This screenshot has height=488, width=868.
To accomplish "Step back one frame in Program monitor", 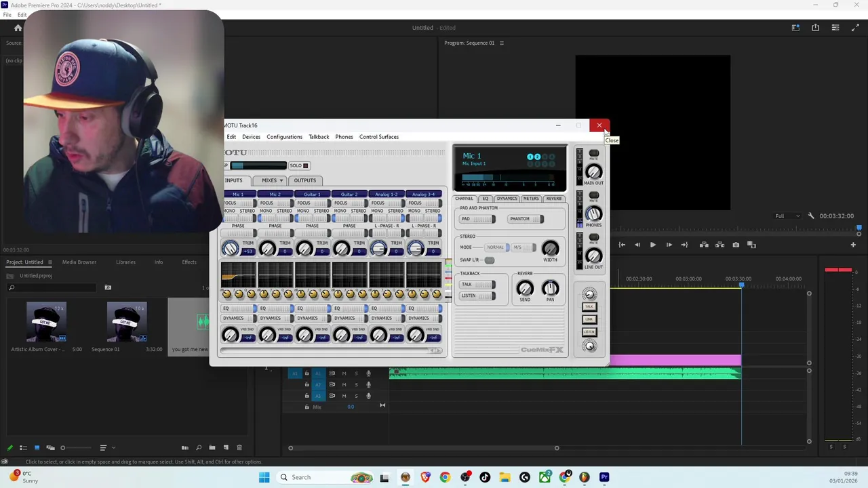I will (x=637, y=245).
